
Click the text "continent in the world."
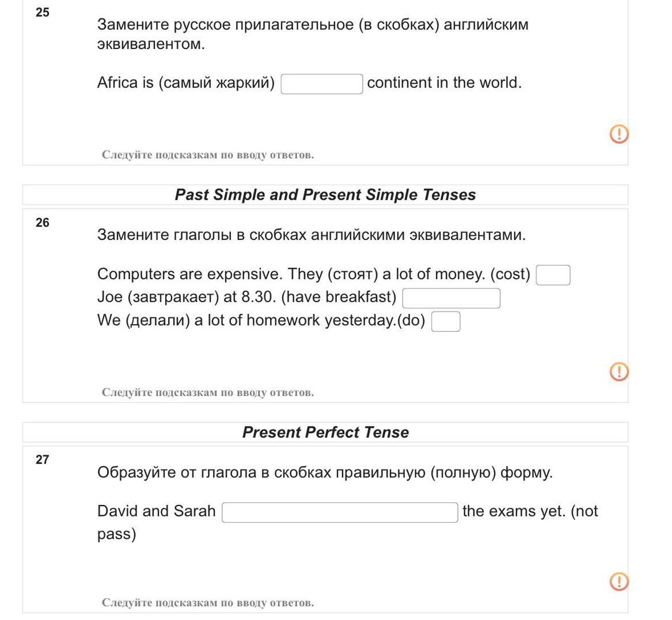point(444,83)
